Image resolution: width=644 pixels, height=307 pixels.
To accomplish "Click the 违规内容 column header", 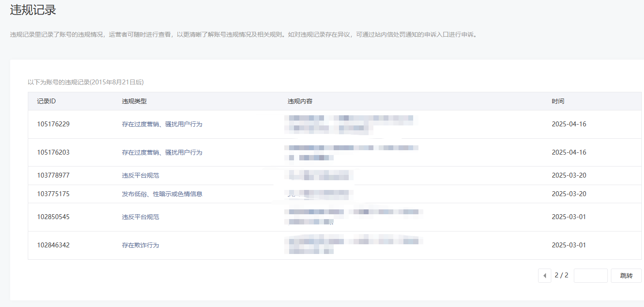I will [x=300, y=101].
